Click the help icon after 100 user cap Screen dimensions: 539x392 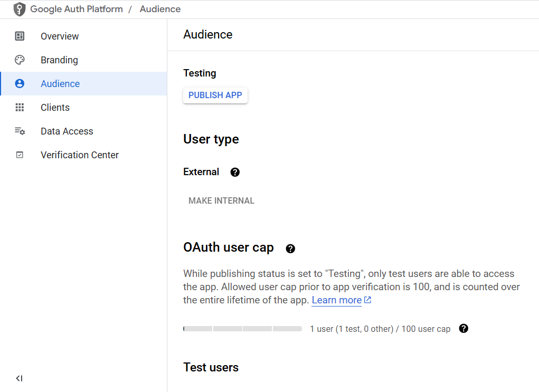point(464,329)
